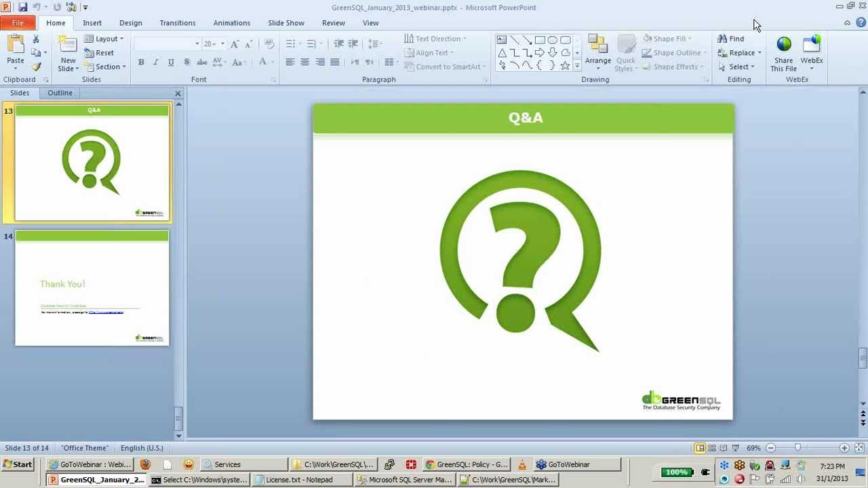
Task: Expand the shapes gallery More arrow
Action: 577,66
